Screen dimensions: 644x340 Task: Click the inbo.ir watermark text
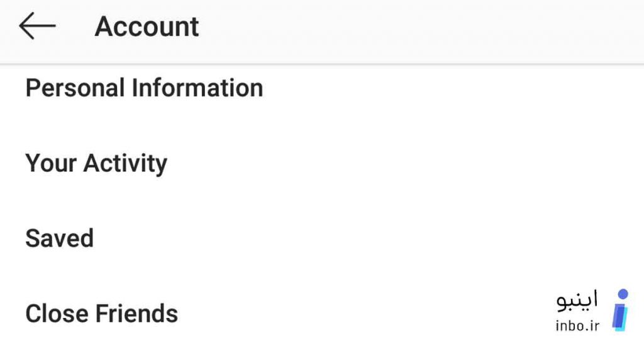pos(577,326)
